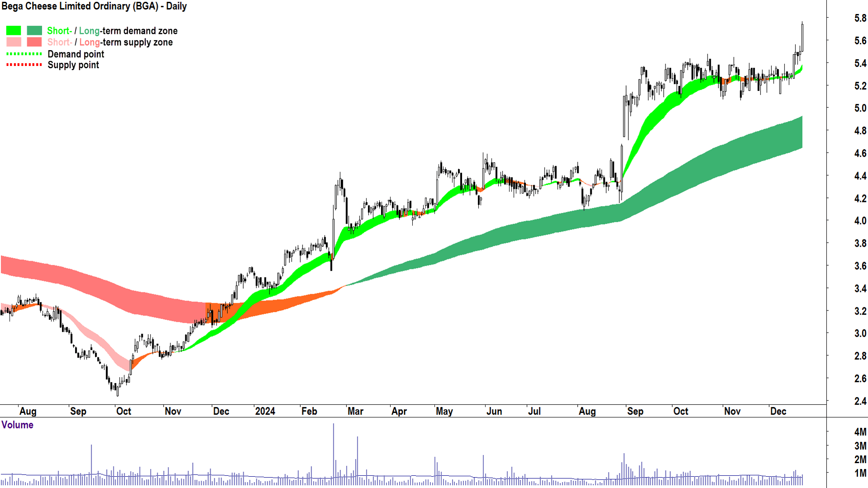
Task: Click the 1M volume axis label
Action: (x=860, y=473)
